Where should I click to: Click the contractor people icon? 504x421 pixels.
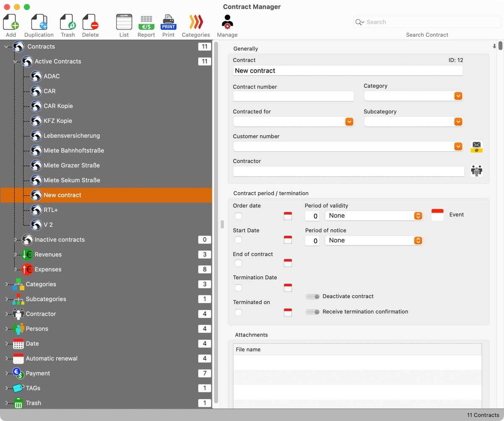(x=476, y=171)
